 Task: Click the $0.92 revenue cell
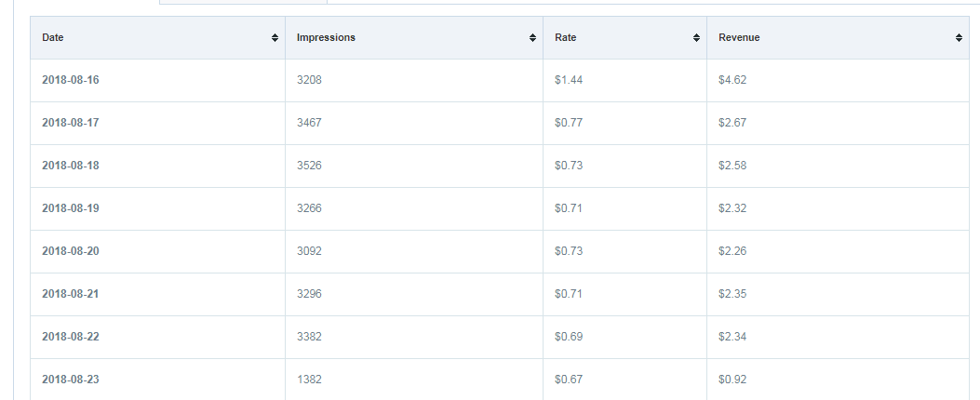[x=732, y=380]
